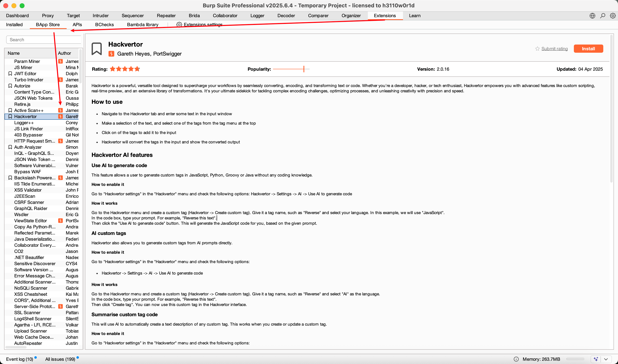Click the extension list horizontal scrollbar
The image size is (618, 364).
coord(16,347)
